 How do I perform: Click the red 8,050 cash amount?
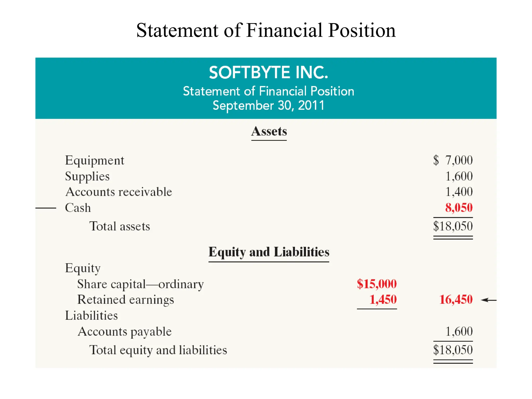click(459, 208)
